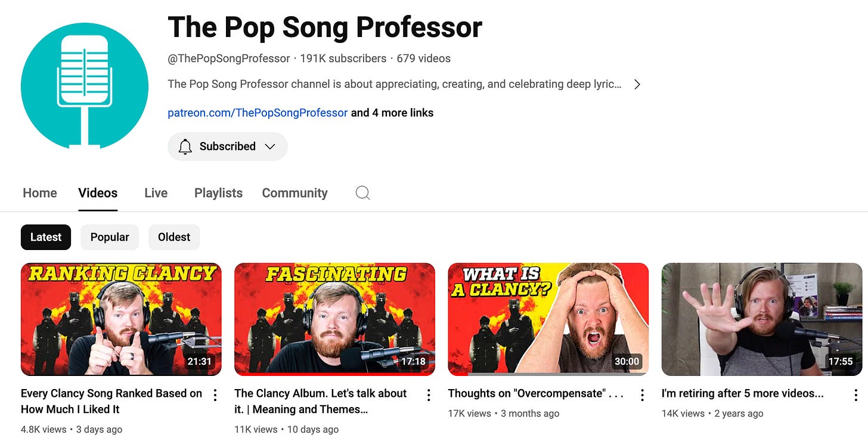Click the channel search magnifier icon
This screenshot has height=441, width=868.
point(362,193)
